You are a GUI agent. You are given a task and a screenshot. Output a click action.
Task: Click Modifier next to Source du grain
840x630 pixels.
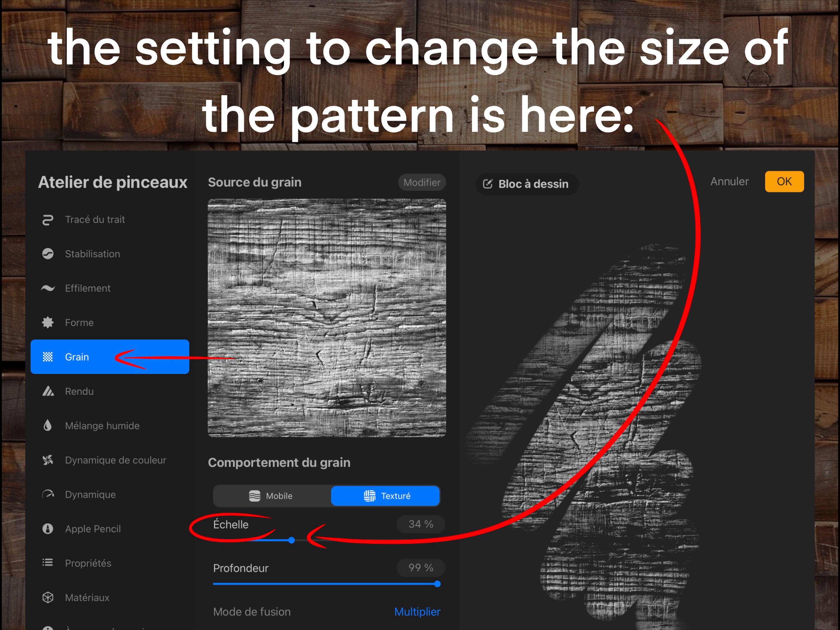pyautogui.click(x=422, y=182)
